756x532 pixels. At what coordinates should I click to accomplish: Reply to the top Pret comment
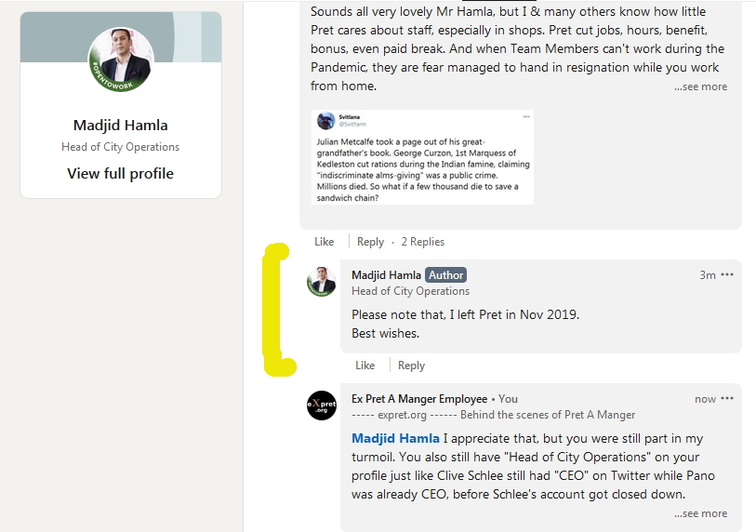(370, 242)
